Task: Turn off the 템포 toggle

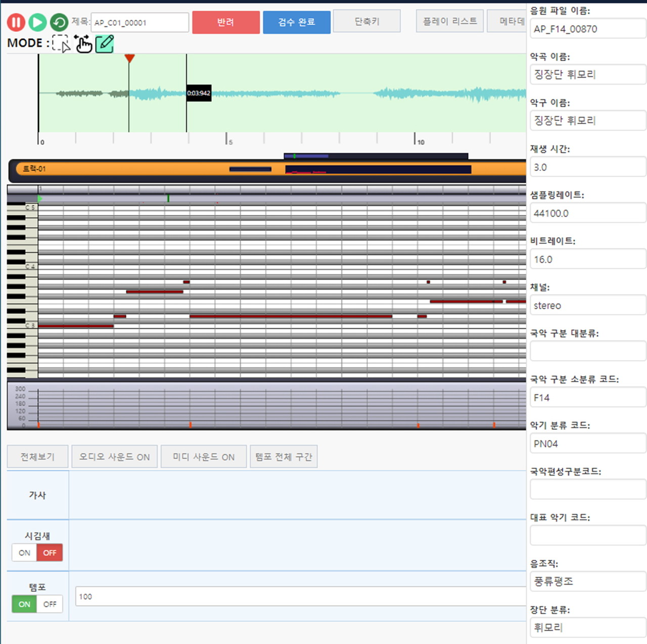Action: pos(50,604)
